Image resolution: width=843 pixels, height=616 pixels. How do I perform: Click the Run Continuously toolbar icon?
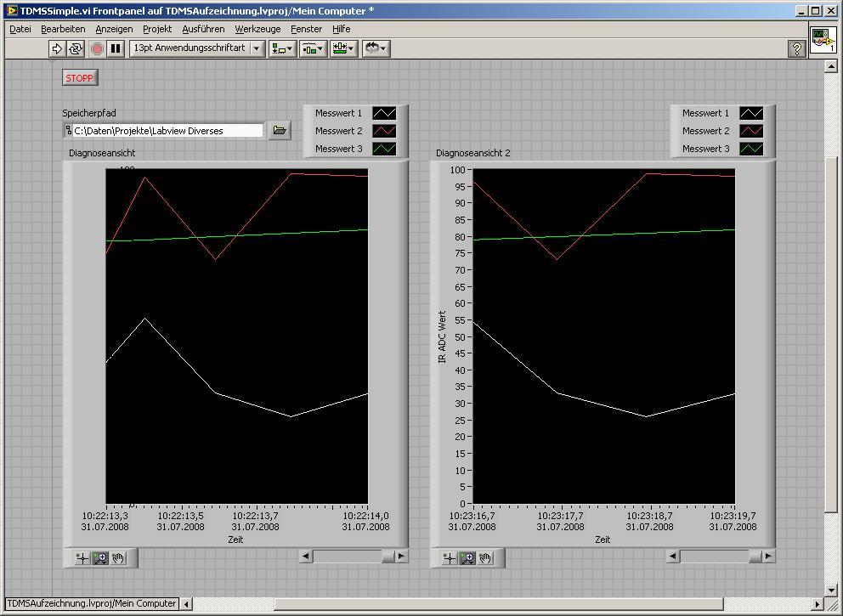coord(76,48)
